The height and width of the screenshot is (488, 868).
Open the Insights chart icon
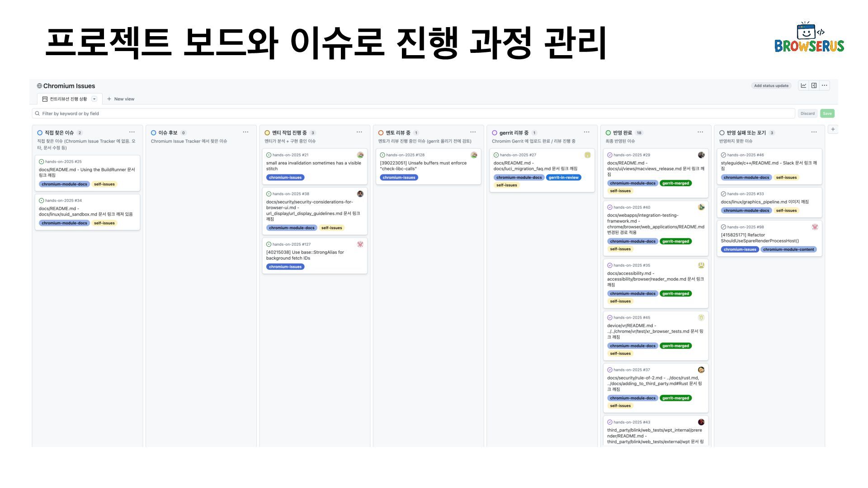(x=803, y=85)
